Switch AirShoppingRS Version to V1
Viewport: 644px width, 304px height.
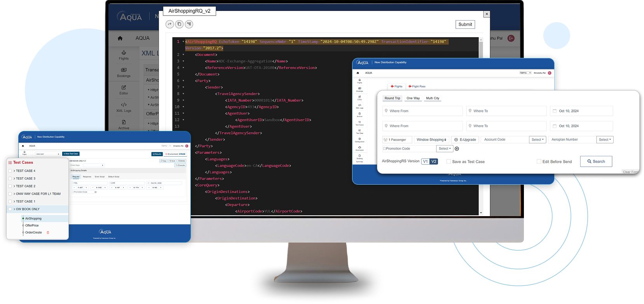tap(426, 161)
